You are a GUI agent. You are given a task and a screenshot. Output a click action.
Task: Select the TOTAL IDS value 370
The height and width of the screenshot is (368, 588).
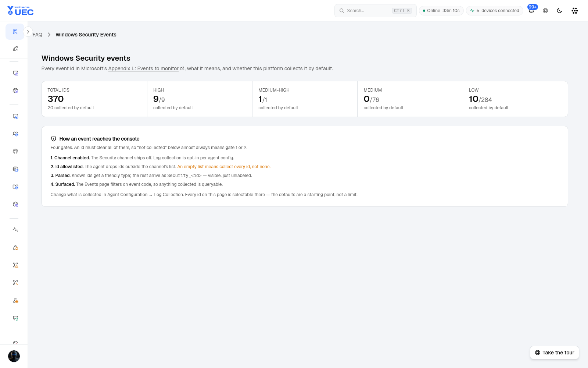pos(56,99)
